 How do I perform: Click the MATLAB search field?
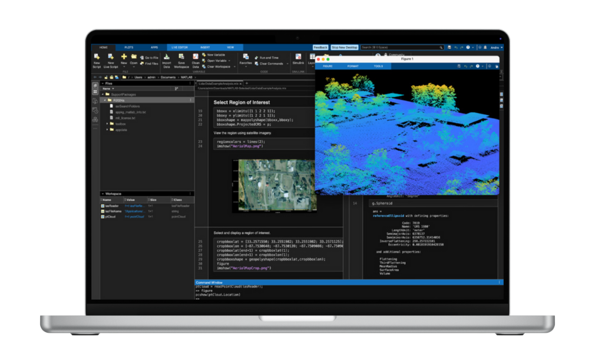point(402,48)
